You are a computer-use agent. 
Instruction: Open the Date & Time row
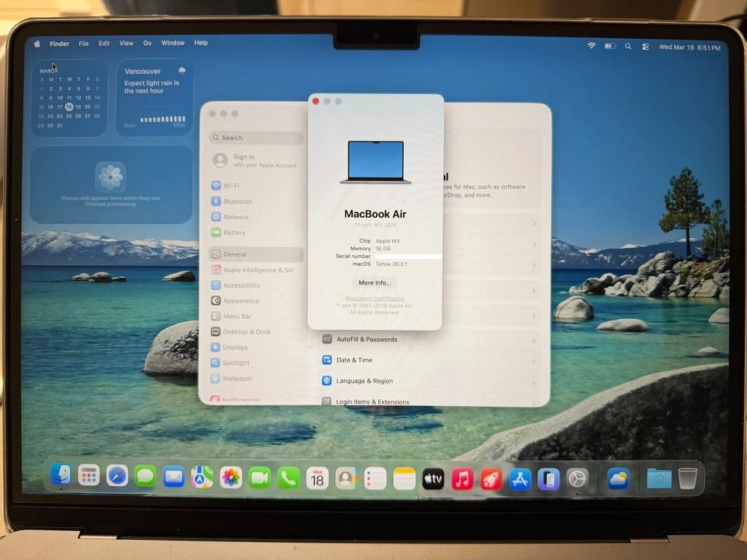[x=429, y=360]
